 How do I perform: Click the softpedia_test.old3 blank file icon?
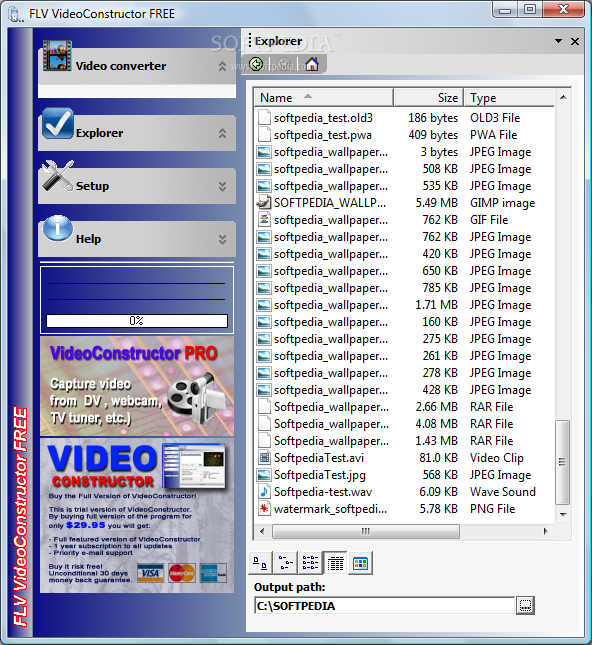tap(264, 118)
